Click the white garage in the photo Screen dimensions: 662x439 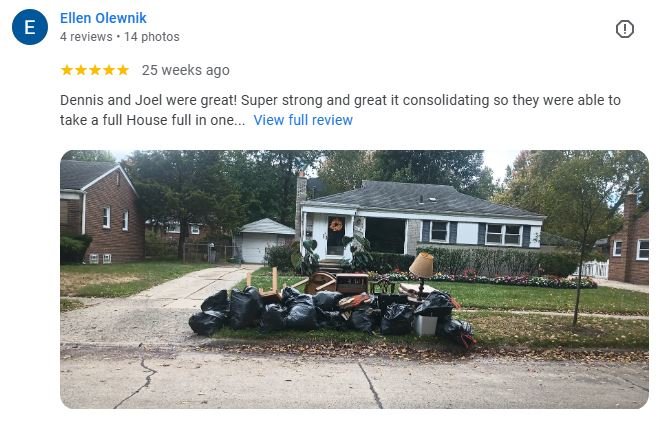[x=263, y=241]
